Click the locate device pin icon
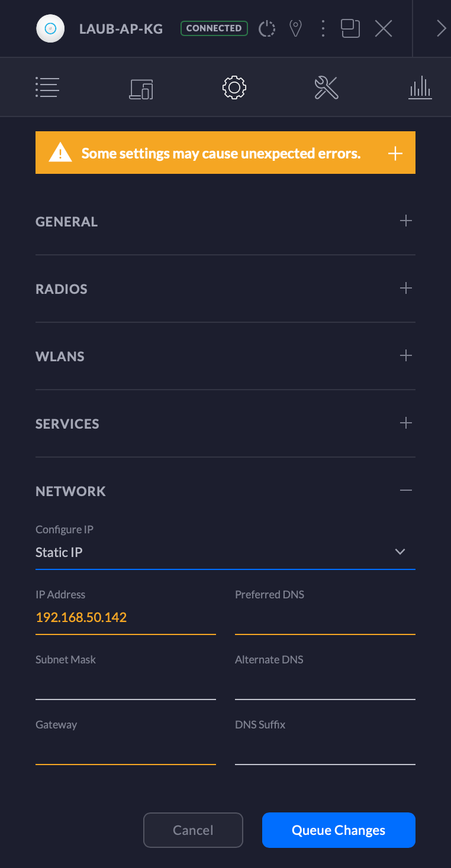Image resolution: width=451 pixels, height=868 pixels. 295,28
